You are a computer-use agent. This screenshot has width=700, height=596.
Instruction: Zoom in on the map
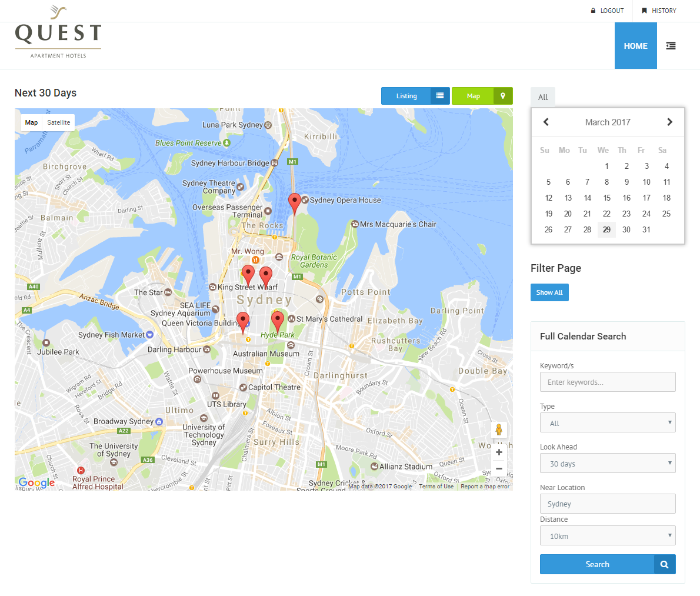[499, 452]
